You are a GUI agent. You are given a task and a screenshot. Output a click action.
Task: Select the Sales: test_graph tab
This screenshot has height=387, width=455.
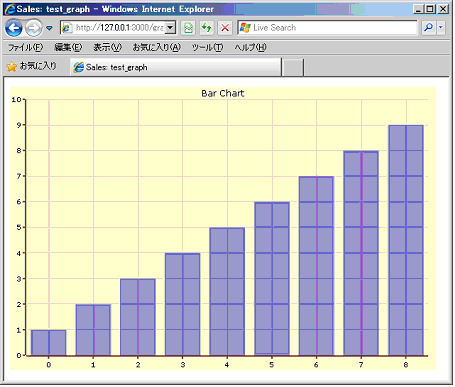click(176, 67)
